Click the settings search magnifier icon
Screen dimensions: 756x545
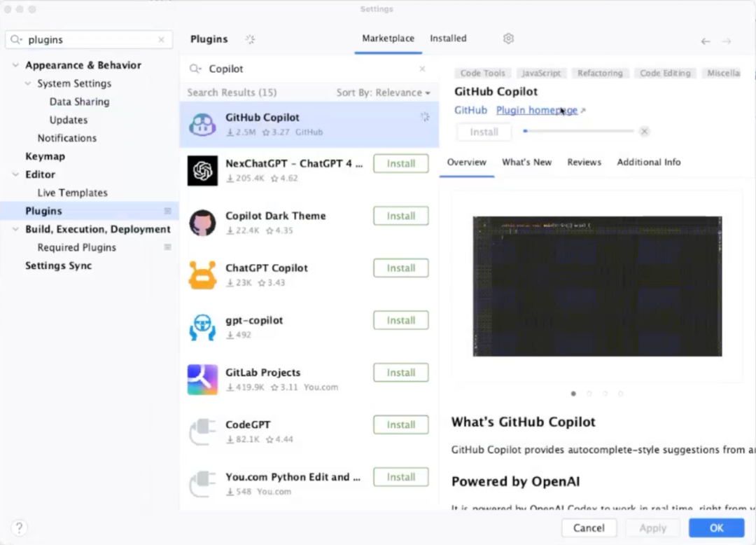(16, 39)
